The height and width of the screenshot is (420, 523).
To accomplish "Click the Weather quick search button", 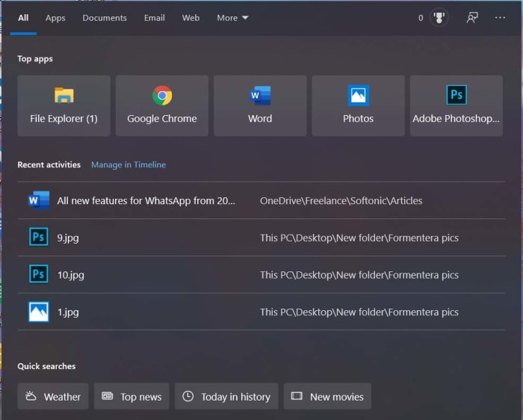I will [53, 397].
